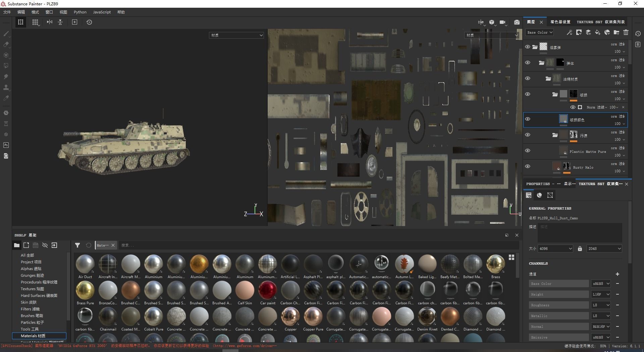Open Roughness channel L8 format dropdown
The width and height of the screenshot is (644, 352).
pos(601,305)
